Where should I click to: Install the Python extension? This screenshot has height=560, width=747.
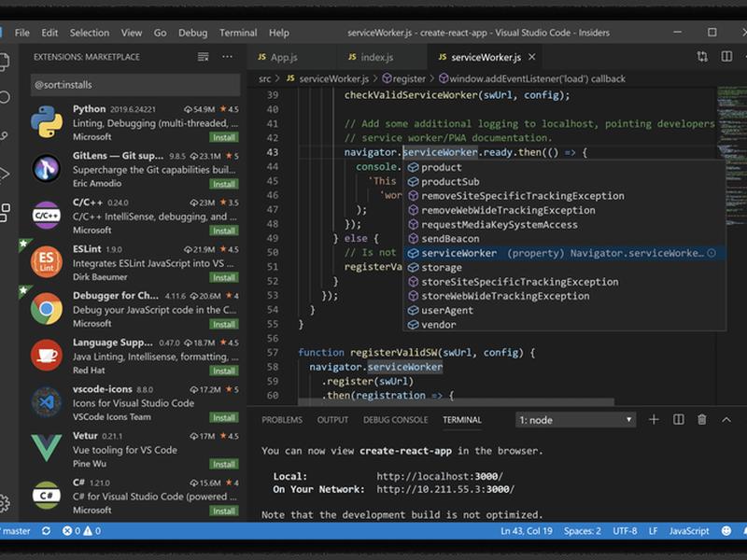click(224, 137)
